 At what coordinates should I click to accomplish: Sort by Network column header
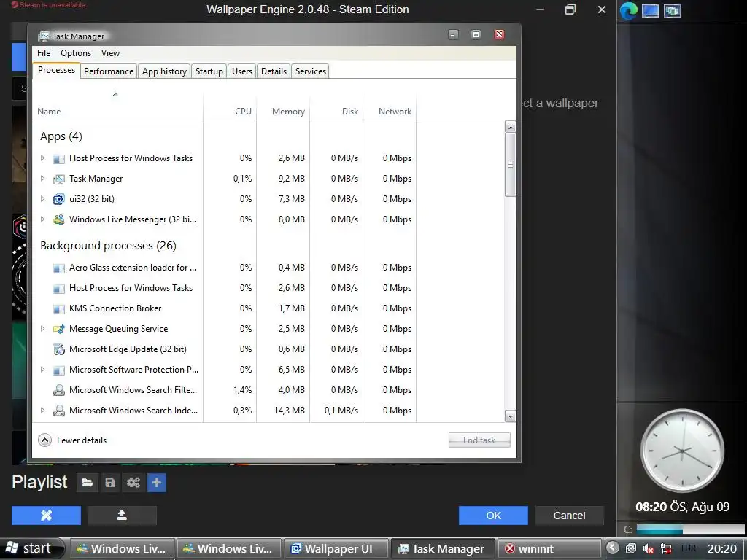click(x=390, y=107)
